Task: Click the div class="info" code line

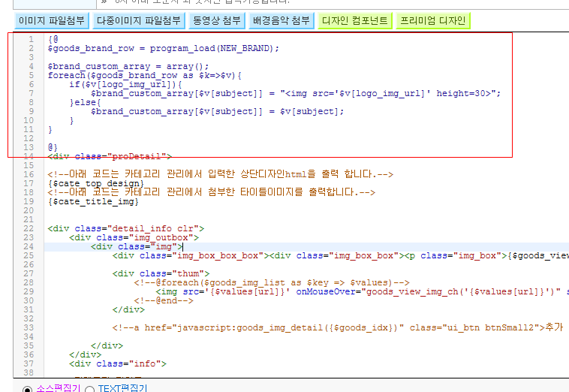Action: pyautogui.click(x=118, y=363)
